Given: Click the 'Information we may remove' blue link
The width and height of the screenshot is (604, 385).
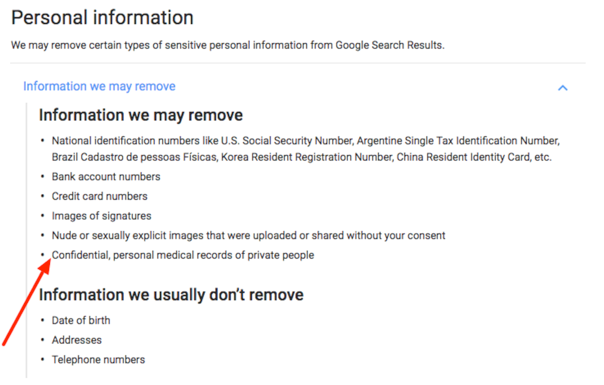Looking at the screenshot, I should 99,86.
